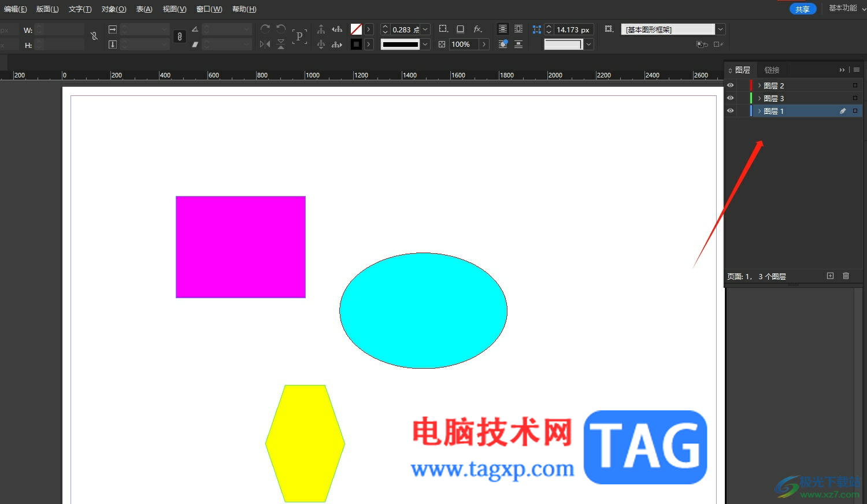
Task: Open the 帮助(H) menu
Action: point(244,9)
